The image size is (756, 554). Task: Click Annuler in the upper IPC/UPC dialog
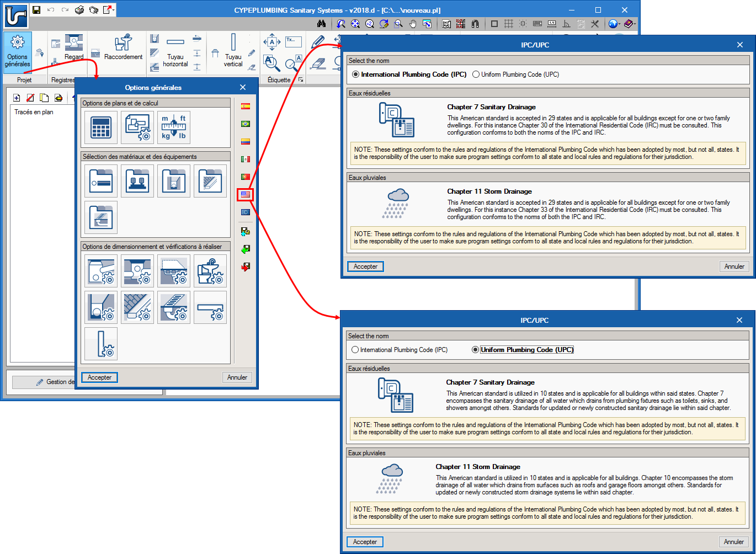coord(734,267)
